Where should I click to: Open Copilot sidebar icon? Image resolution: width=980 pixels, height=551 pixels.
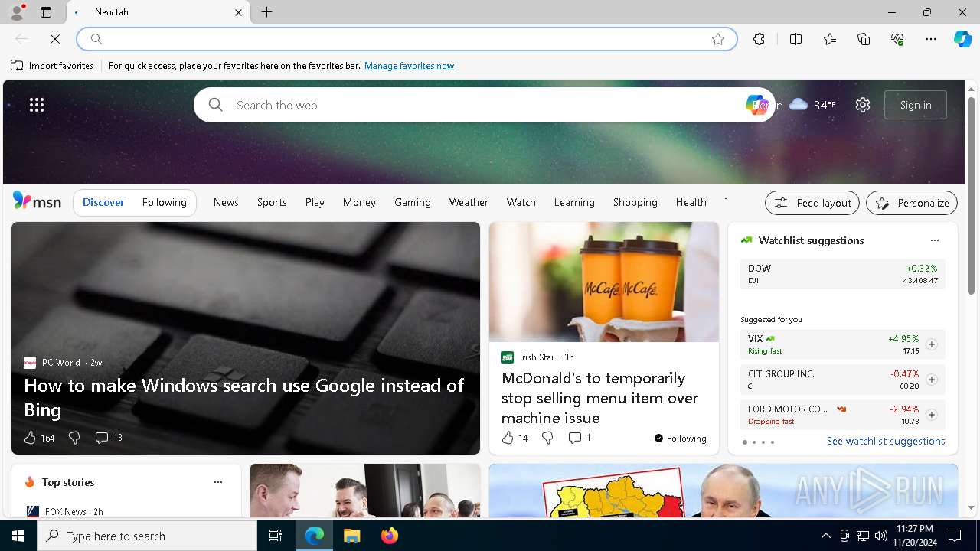click(962, 39)
